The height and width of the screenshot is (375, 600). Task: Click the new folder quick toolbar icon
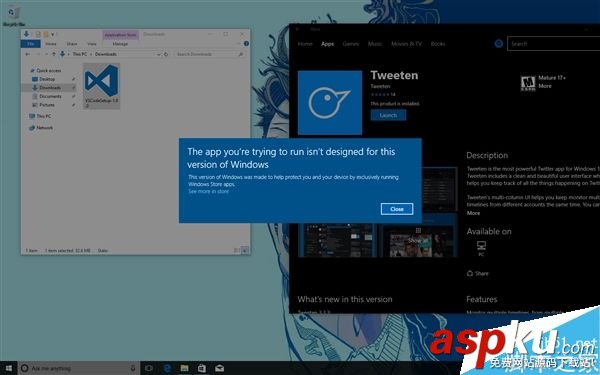tap(46, 34)
